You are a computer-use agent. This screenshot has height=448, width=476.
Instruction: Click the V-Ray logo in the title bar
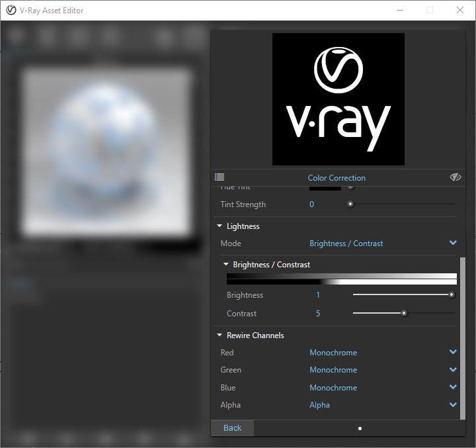tap(11, 10)
